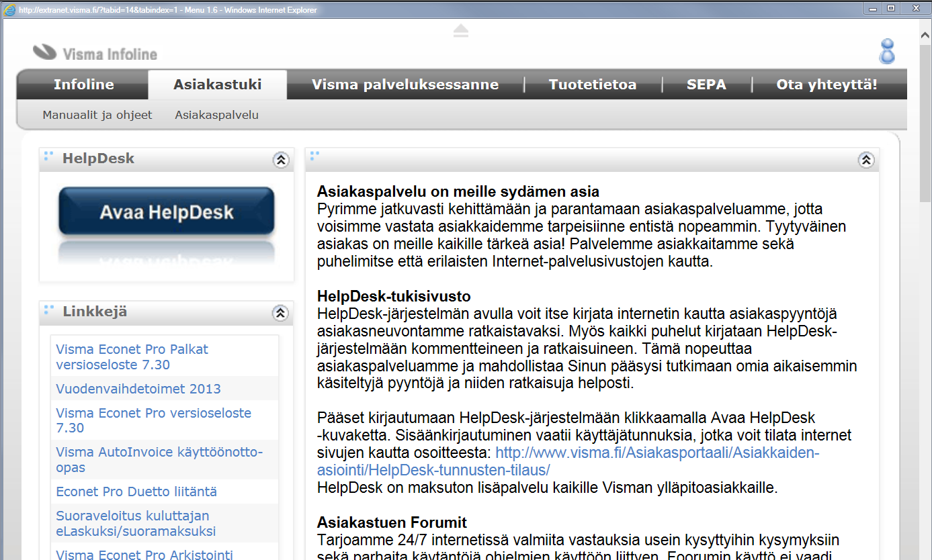Open Asiakaspalvelu submenu item
Viewport: 932px width, 560px height.
pyautogui.click(x=217, y=115)
